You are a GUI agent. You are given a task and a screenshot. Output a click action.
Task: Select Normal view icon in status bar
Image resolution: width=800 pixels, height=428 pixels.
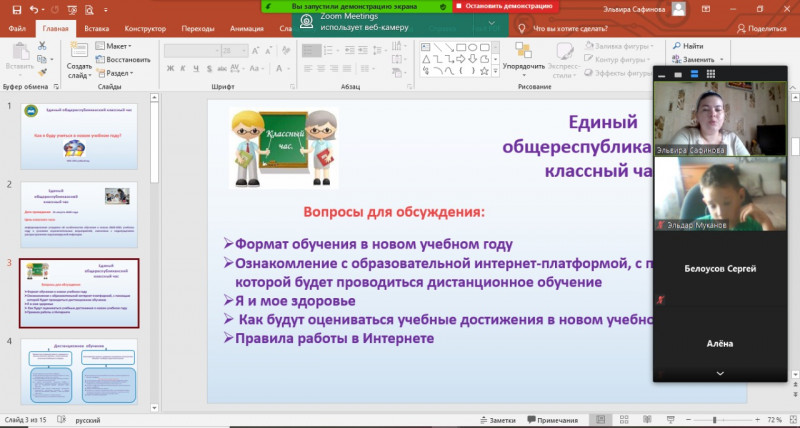pyautogui.click(x=601, y=419)
